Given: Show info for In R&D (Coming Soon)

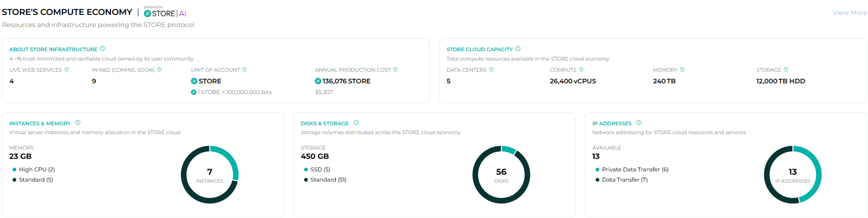Looking at the screenshot, I should tap(159, 69).
